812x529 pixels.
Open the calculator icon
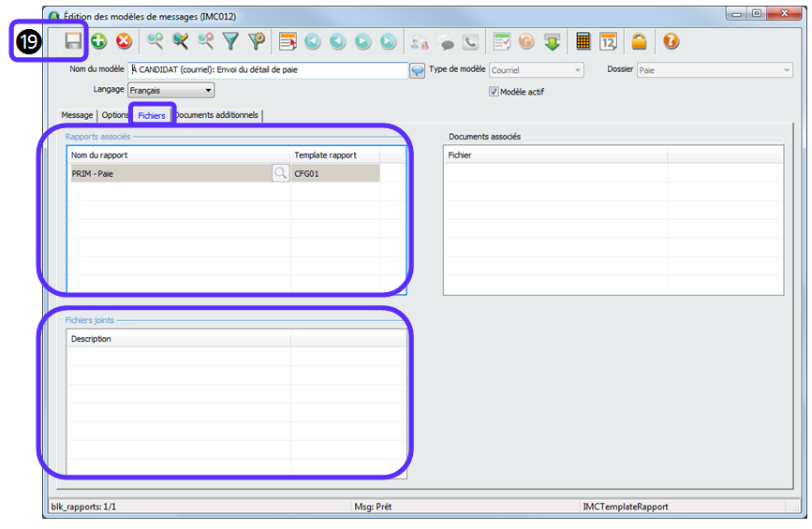(x=583, y=41)
